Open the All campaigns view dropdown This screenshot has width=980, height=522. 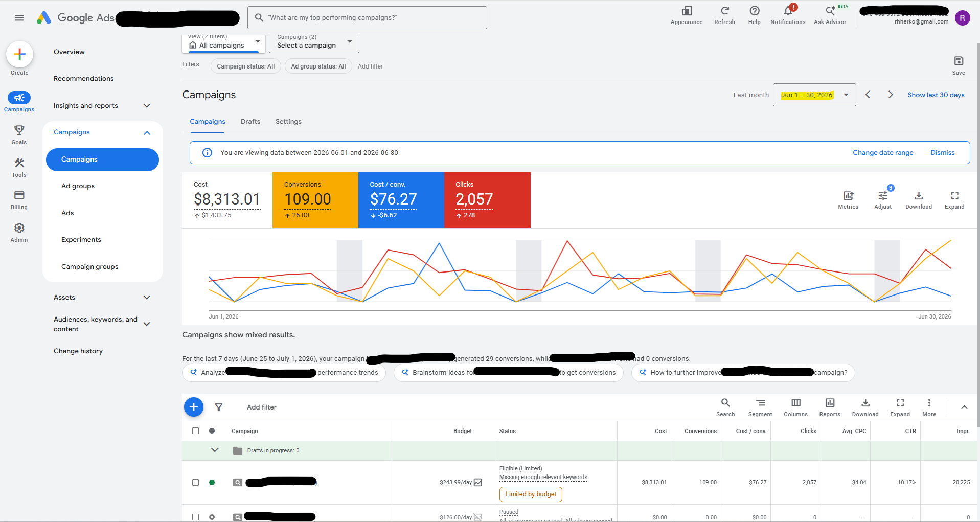223,43
